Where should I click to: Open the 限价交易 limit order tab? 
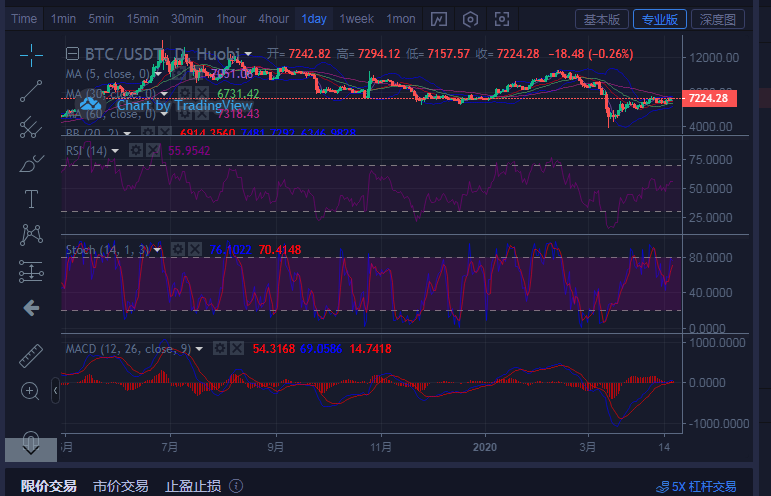[49, 487]
